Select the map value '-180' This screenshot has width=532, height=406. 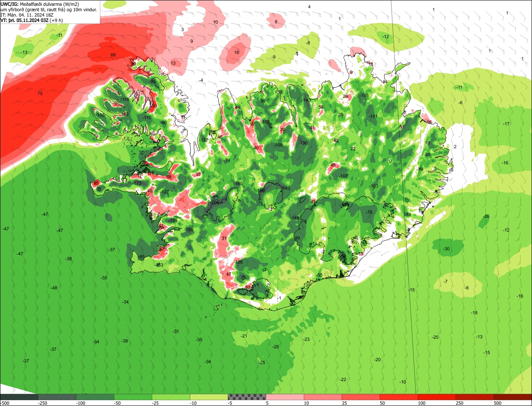238,183
